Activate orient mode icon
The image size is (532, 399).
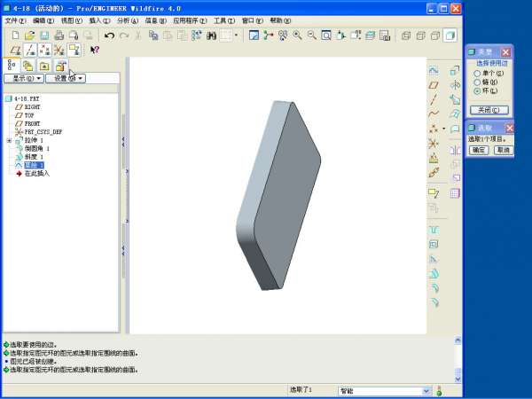coord(283,35)
